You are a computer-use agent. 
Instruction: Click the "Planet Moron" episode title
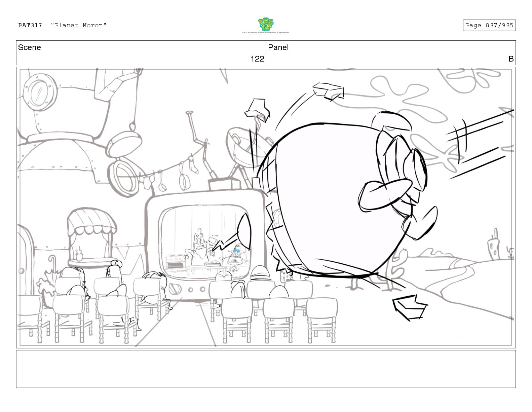[79, 25]
